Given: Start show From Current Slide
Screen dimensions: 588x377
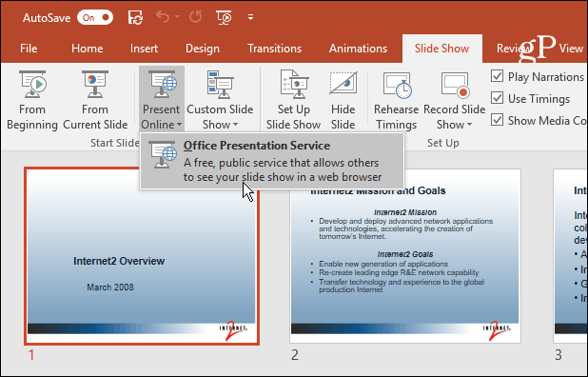Looking at the screenshot, I should [x=95, y=100].
